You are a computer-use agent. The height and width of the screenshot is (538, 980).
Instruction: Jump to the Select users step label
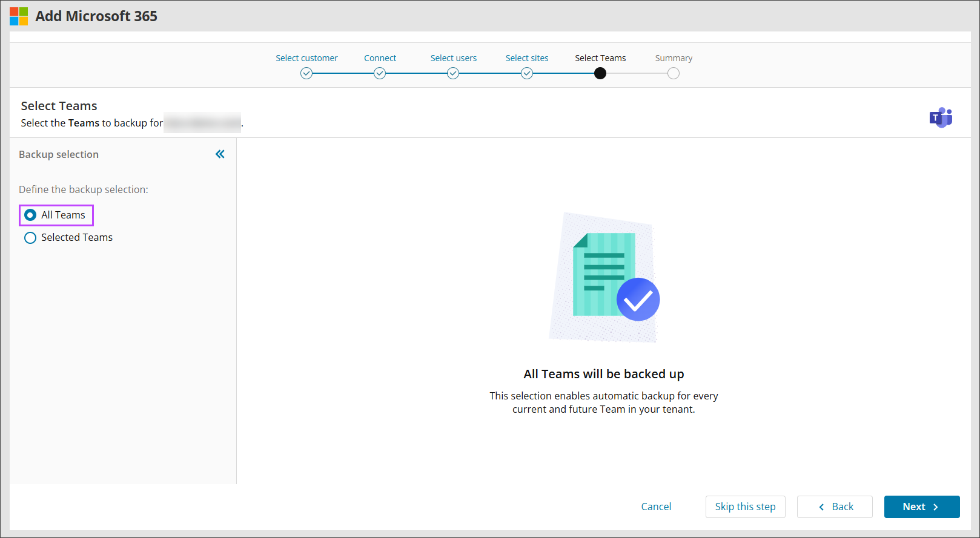[453, 58]
